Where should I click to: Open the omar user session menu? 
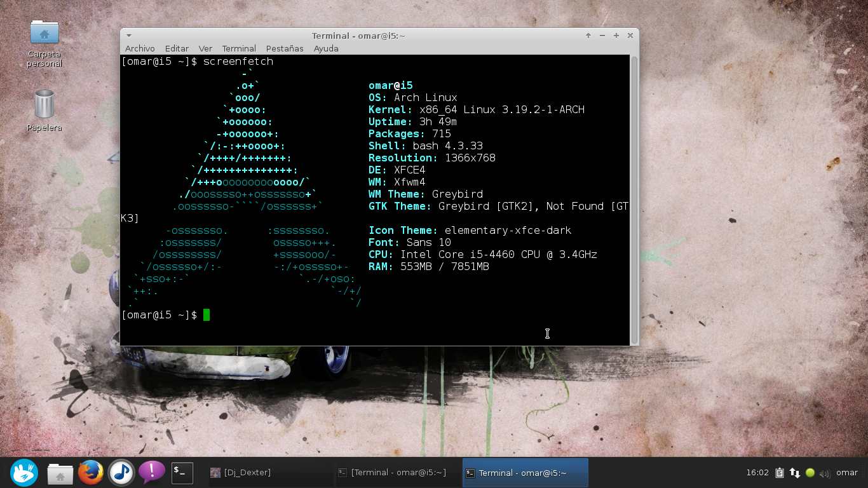(847, 473)
